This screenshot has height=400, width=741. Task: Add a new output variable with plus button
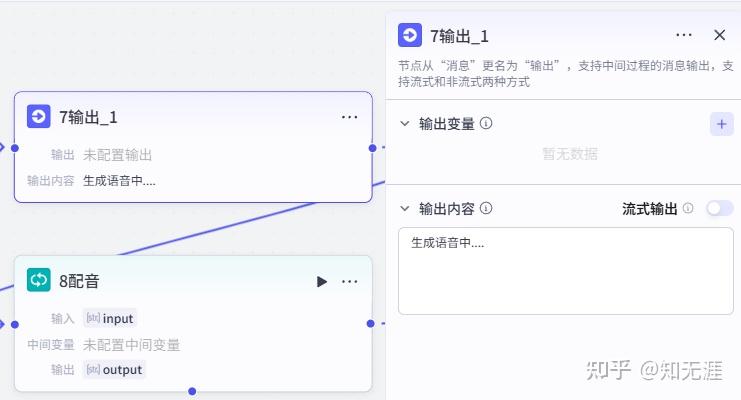click(722, 124)
